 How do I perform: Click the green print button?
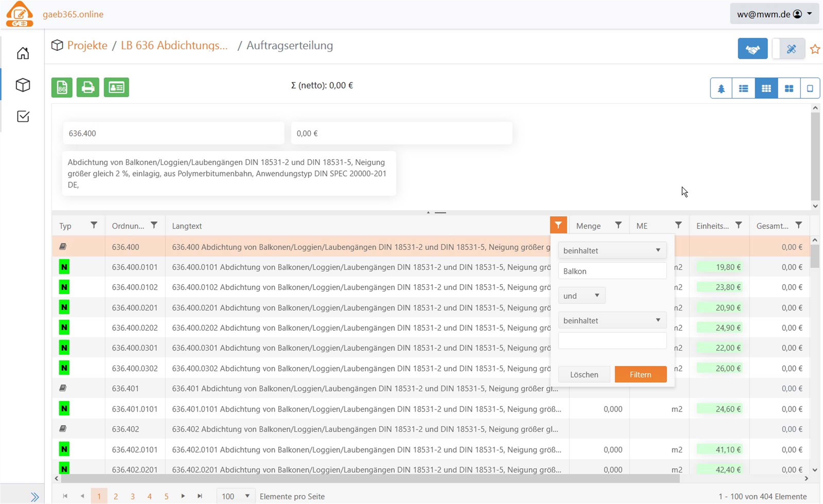pos(88,87)
